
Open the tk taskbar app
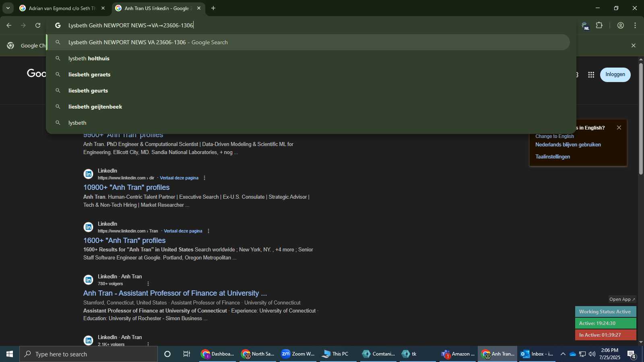pos(417,354)
